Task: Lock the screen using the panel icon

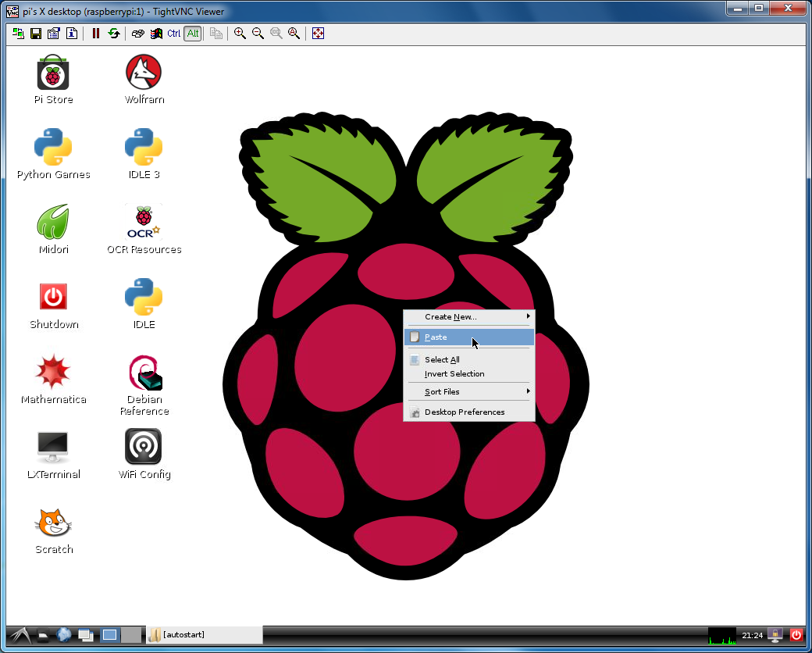Action: (x=775, y=635)
